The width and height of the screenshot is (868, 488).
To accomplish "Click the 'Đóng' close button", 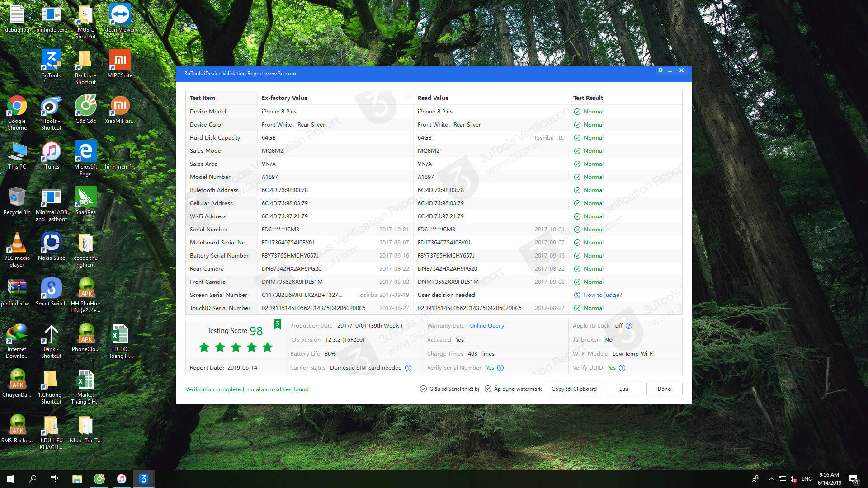I will 664,389.
